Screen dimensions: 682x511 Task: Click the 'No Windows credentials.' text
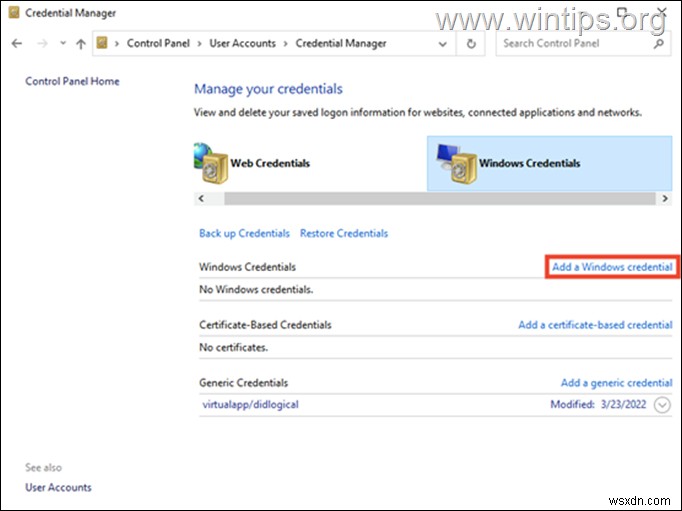pyautogui.click(x=256, y=290)
